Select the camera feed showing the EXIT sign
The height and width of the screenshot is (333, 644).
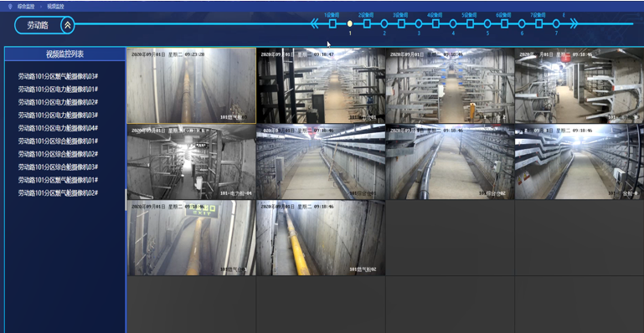click(192, 238)
